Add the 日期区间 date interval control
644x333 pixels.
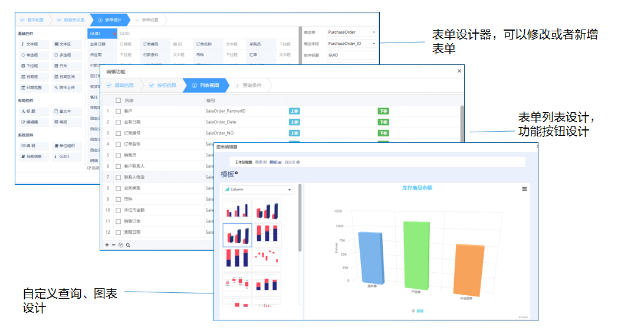67,77
